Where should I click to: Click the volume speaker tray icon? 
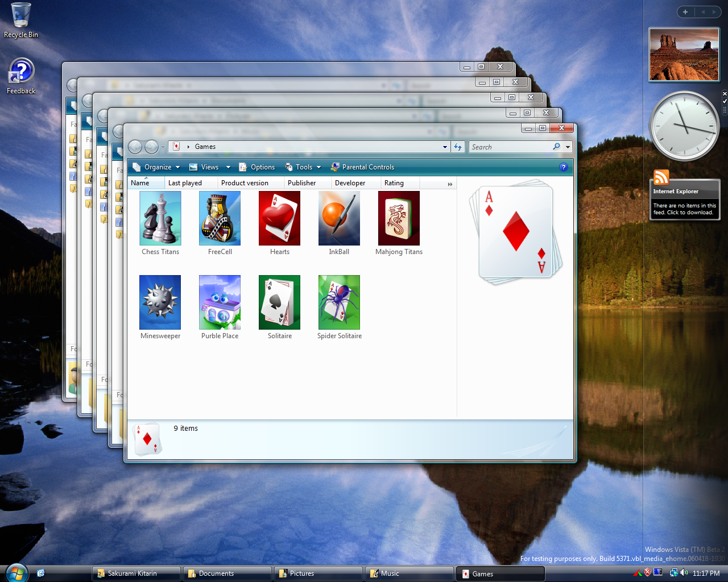point(684,573)
